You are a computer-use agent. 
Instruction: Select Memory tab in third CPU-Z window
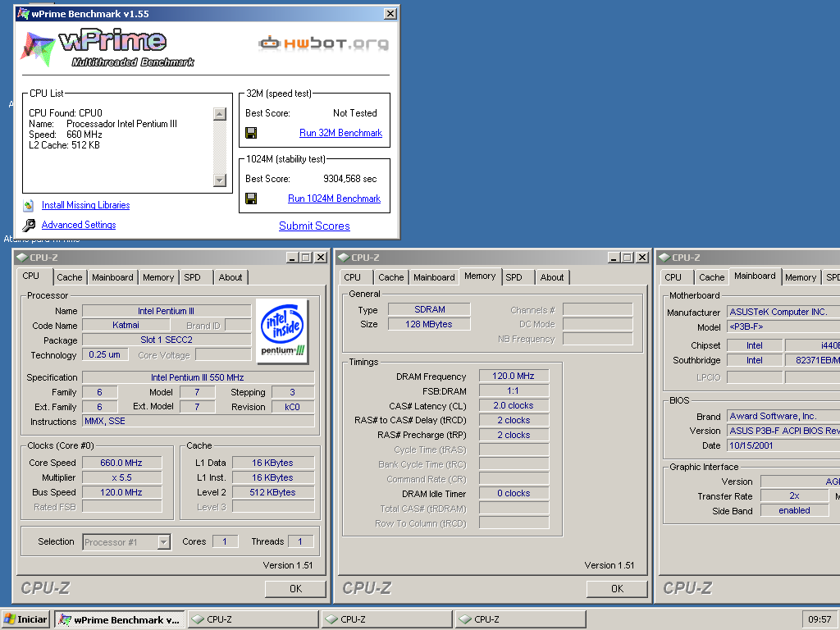[801, 277]
